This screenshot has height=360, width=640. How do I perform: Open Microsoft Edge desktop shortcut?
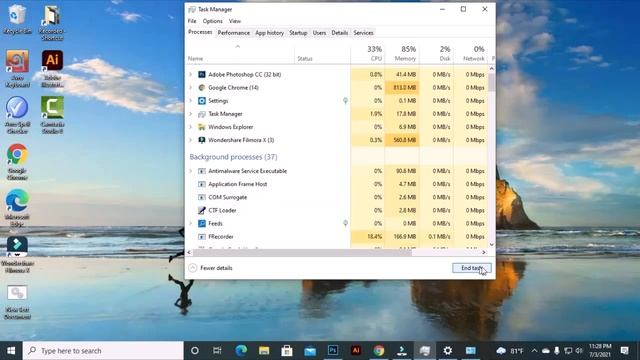[17, 208]
